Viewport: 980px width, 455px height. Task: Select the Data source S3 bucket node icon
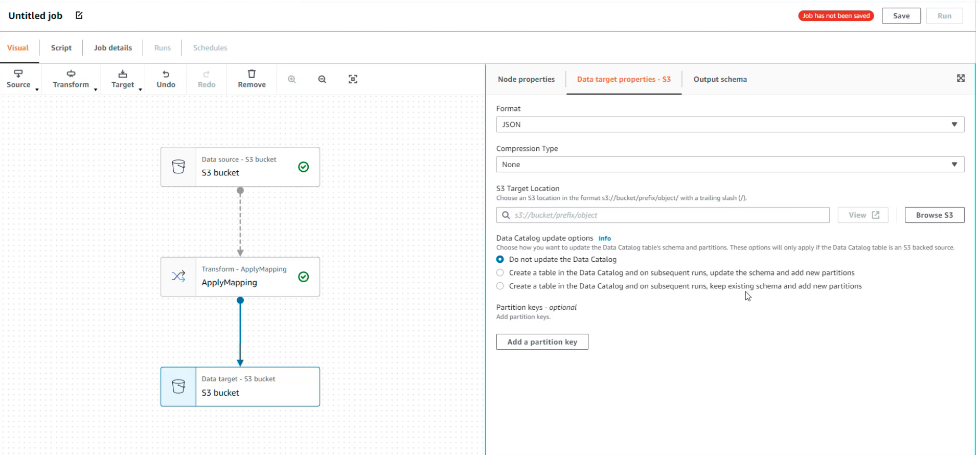click(178, 167)
